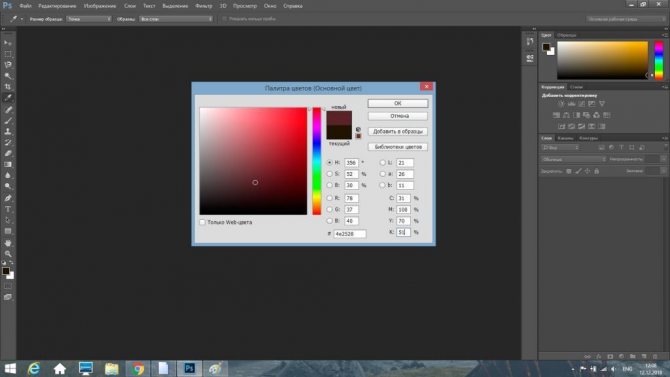Select the Pen tool
The image size is (670, 377).
click(8, 198)
